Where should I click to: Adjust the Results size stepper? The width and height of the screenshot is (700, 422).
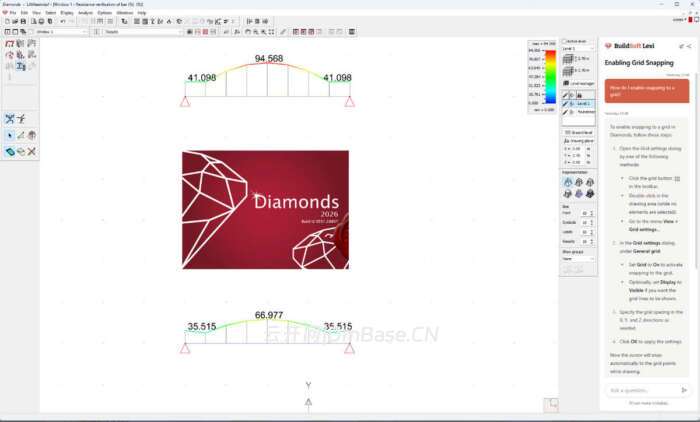(592, 242)
